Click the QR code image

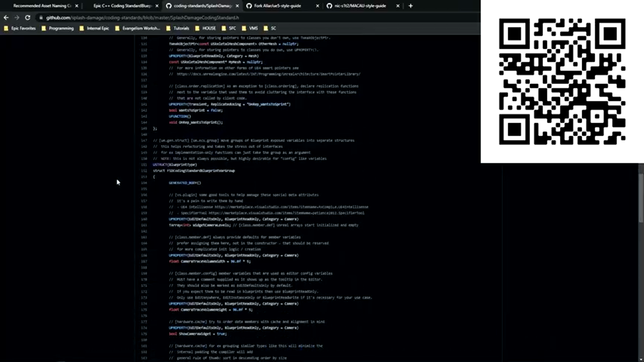pos(562,81)
